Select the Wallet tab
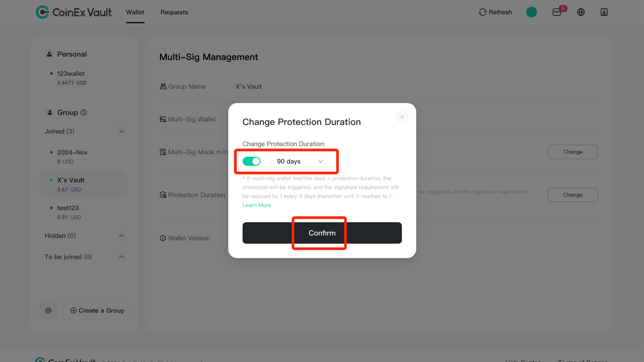 (x=135, y=12)
